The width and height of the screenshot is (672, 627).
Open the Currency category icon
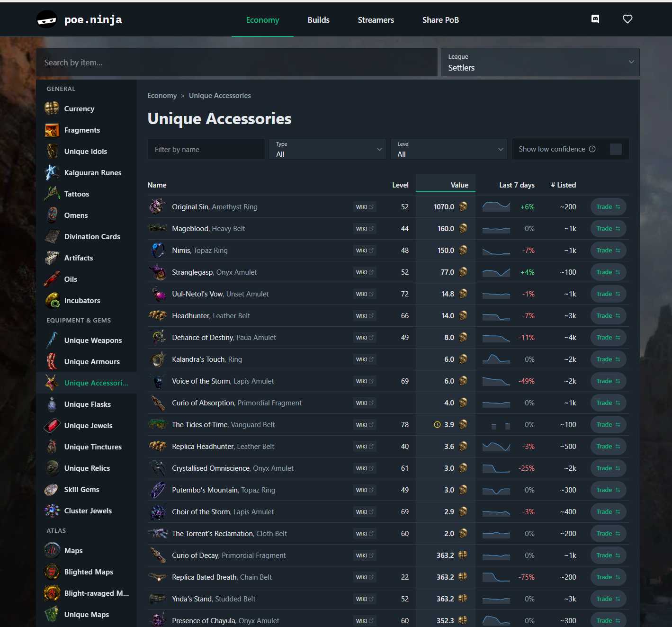52,108
